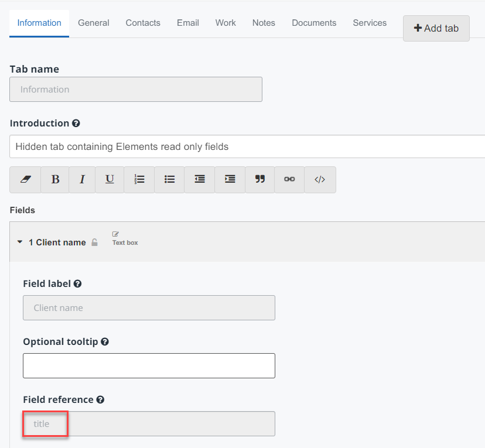Image resolution: width=485 pixels, height=448 pixels.
Task: Toggle bold text formatting
Action: click(55, 180)
